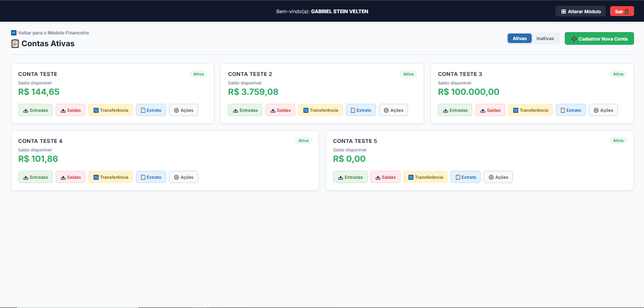Open the Alterar Módulo switcher

pyautogui.click(x=580, y=11)
